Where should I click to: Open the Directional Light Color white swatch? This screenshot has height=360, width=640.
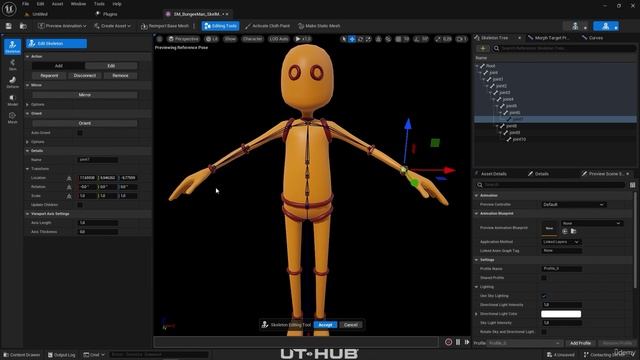[561, 313]
